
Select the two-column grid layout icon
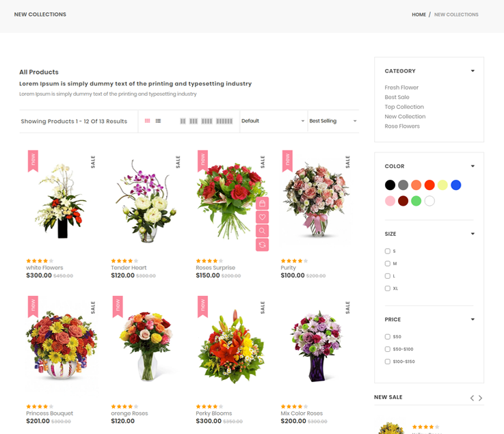(183, 121)
